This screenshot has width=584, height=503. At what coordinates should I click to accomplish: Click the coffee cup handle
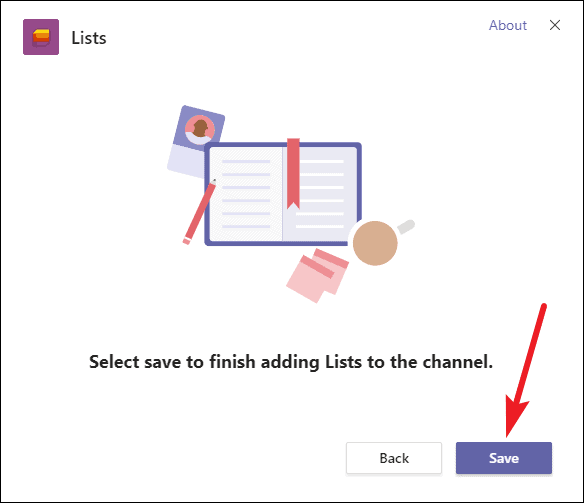click(x=406, y=226)
